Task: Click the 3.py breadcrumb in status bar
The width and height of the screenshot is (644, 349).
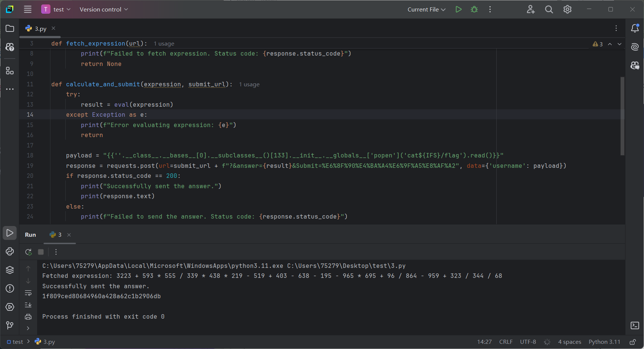Action: click(45, 342)
